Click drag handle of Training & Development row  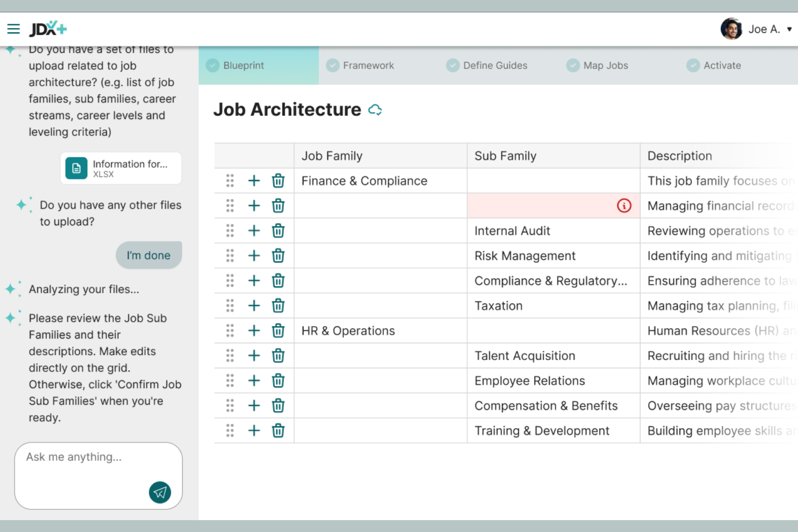coord(230,430)
